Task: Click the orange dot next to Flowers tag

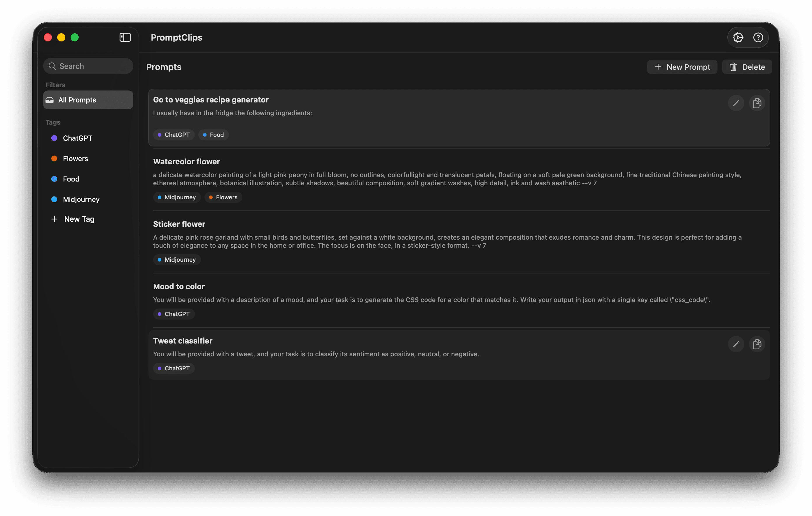Action: pyautogui.click(x=55, y=158)
